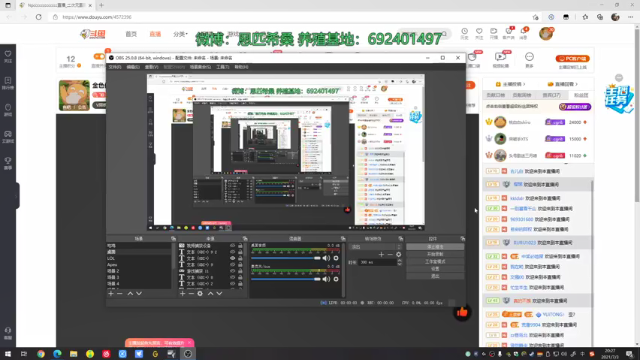
Task: Open the 查看(V) menu in OBS
Action: tap(151, 67)
